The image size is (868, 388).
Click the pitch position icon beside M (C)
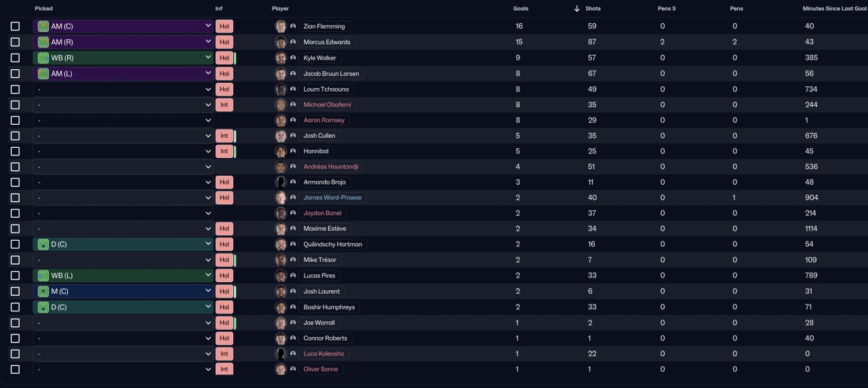click(x=43, y=291)
